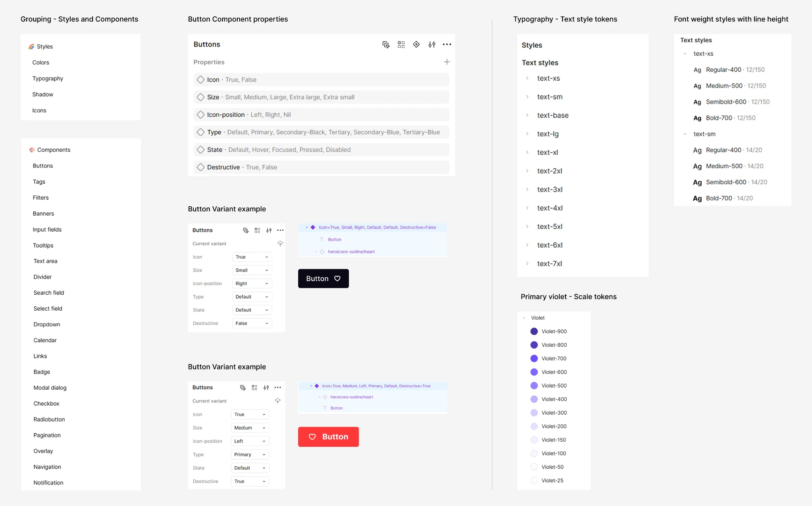The height and width of the screenshot is (506, 812).
Task: Select Tooltips in the Components list
Action: 43,246
